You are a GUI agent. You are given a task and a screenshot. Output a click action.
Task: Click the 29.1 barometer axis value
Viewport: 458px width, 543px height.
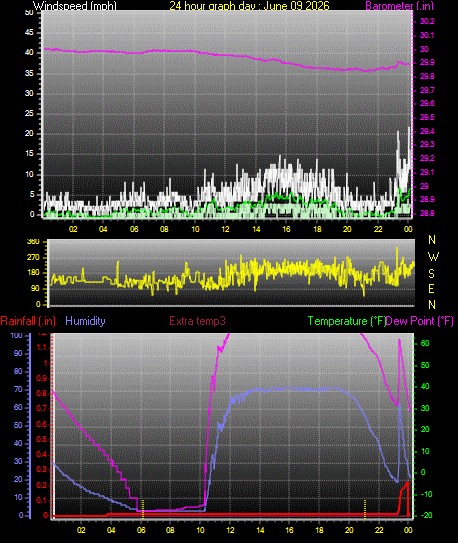click(x=427, y=172)
